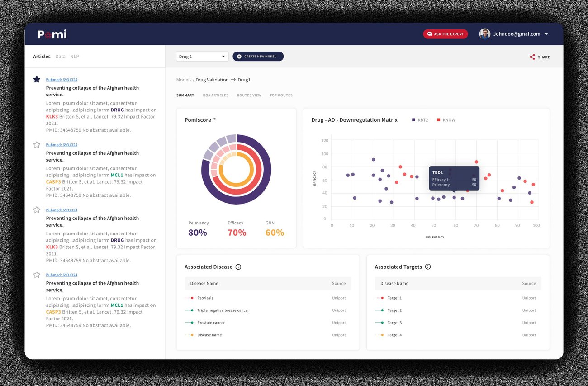588x386 pixels.
Task: Expand the account menu arrow
Action: pyautogui.click(x=546, y=34)
